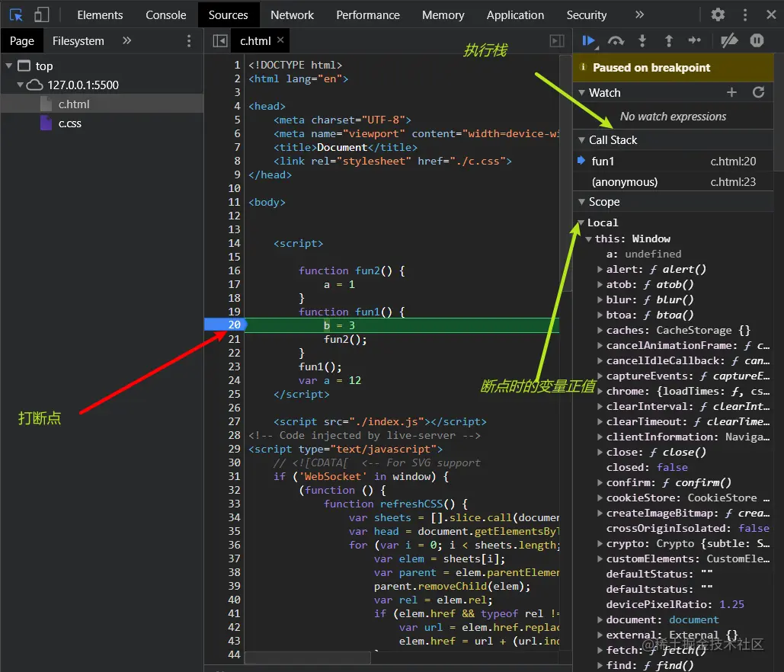Open DevTools settings gear
The width and height of the screenshot is (784, 672).
point(718,14)
